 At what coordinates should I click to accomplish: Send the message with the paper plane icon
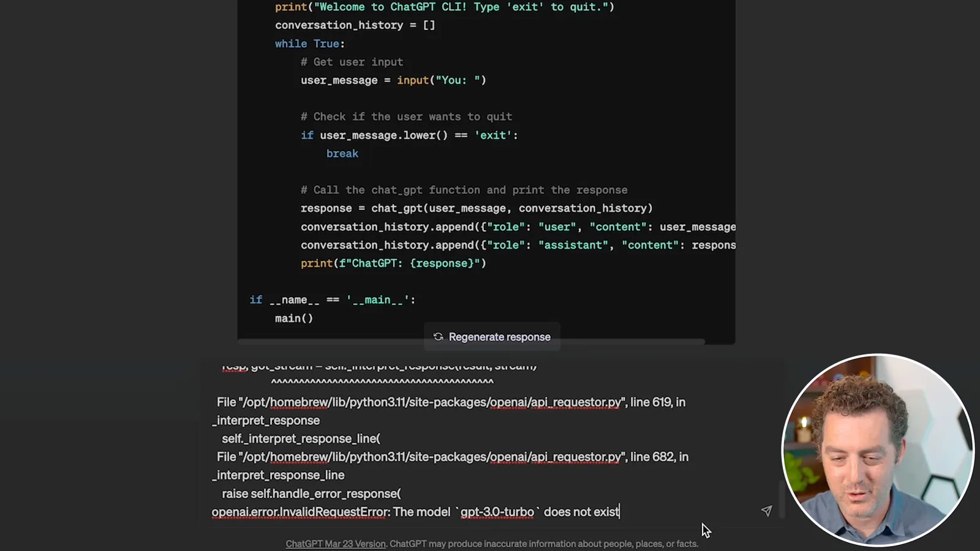coord(766,511)
